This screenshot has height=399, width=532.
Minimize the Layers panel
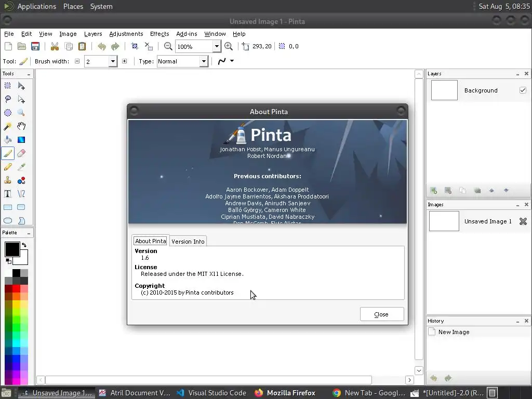pos(518,74)
